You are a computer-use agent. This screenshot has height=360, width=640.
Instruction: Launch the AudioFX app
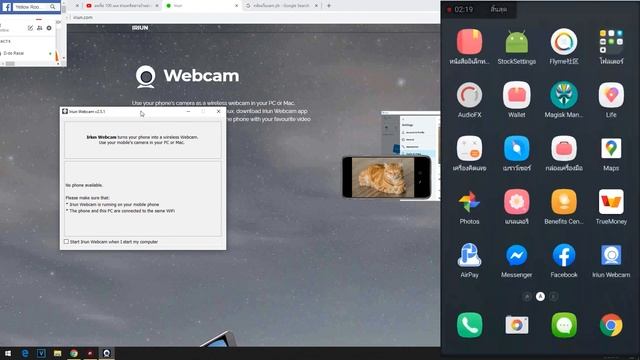pyautogui.click(x=469, y=95)
